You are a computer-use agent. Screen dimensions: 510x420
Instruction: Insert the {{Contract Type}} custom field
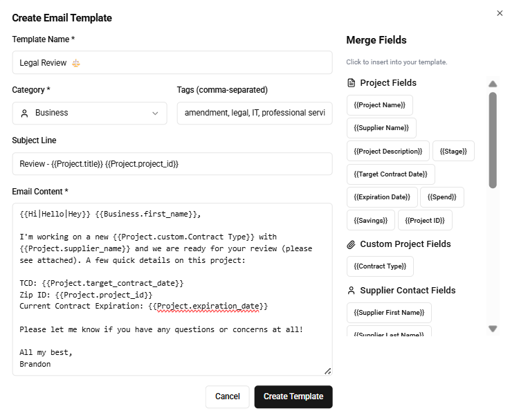(x=380, y=266)
